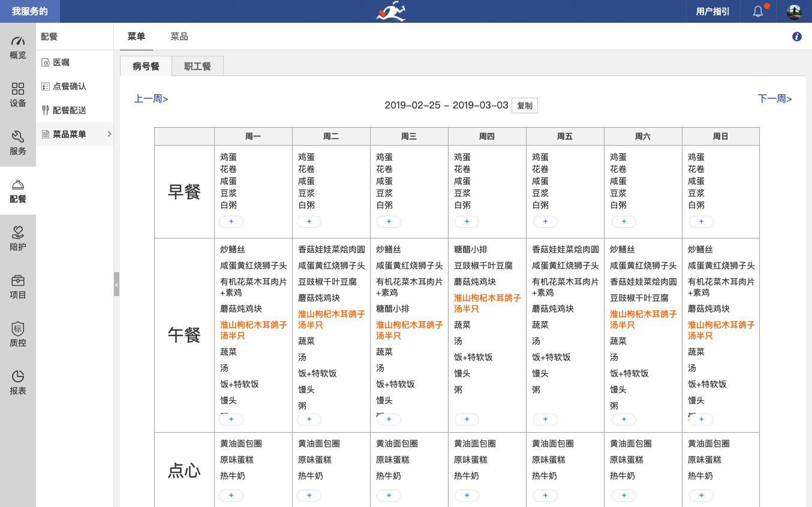Screen dimensions: 812x507
Task: Add a dish to Tuesday breakfast
Action: click(x=309, y=222)
